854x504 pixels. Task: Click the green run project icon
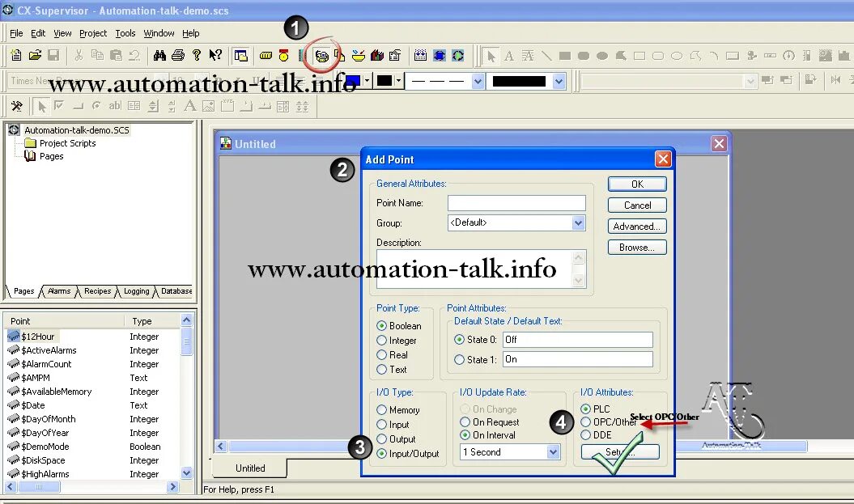tap(458, 56)
